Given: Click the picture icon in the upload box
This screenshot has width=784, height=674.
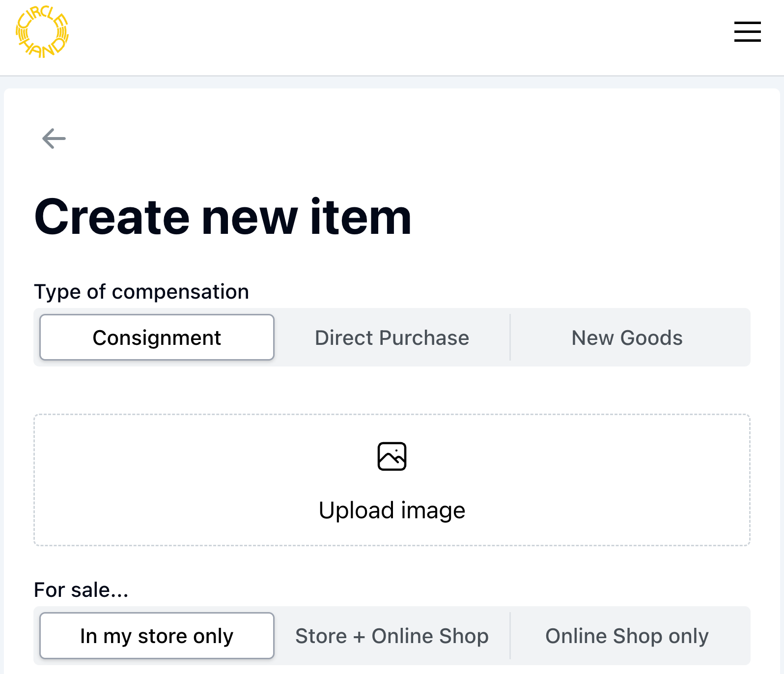Looking at the screenshot, I should click(392, 456).
